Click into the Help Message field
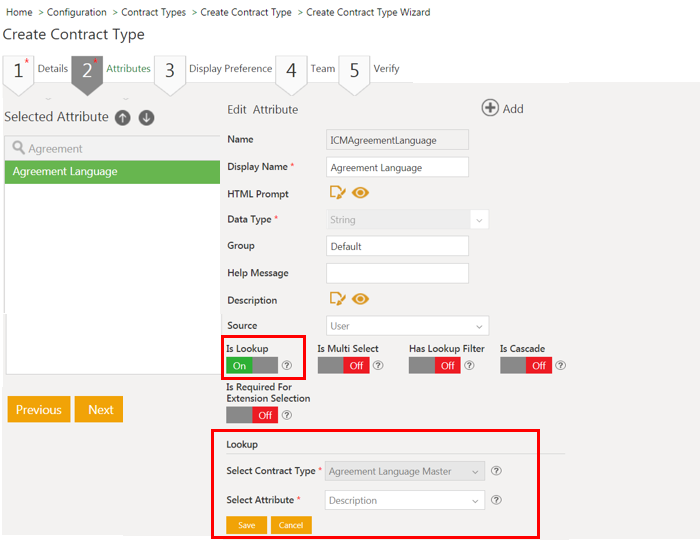This screenshot has width=700, height=546. (x=397, y=273)
